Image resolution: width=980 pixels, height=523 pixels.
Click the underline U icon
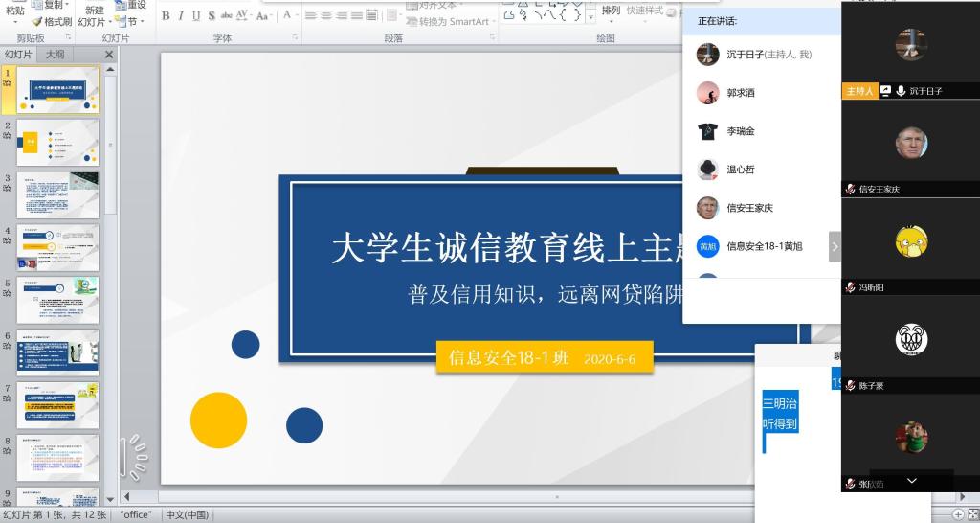pos(196,15)
